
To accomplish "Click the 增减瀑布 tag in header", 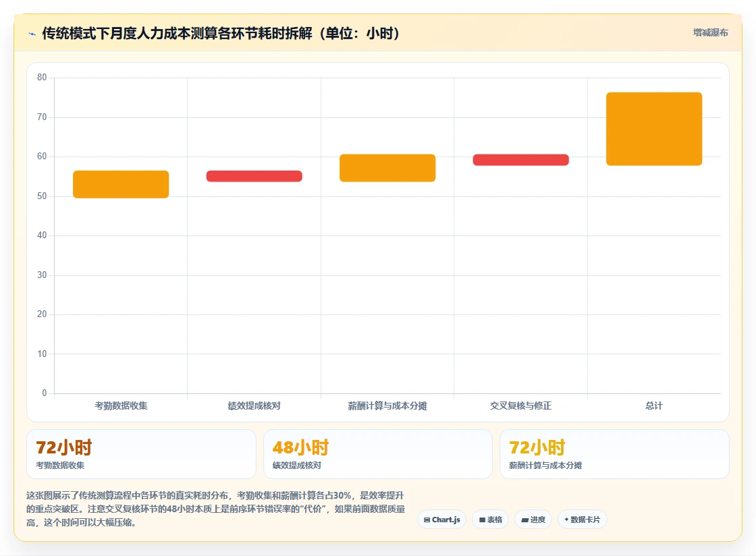I will pyautogui.click(x=710, y=33).
